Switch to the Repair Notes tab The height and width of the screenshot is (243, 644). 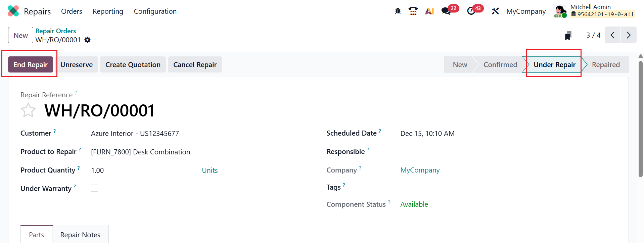80,235
